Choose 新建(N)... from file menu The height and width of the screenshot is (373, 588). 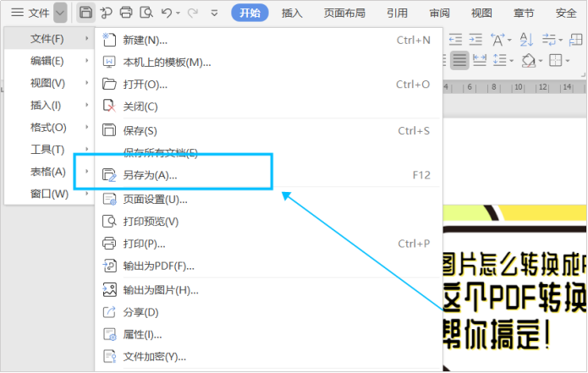pos(268,40)
